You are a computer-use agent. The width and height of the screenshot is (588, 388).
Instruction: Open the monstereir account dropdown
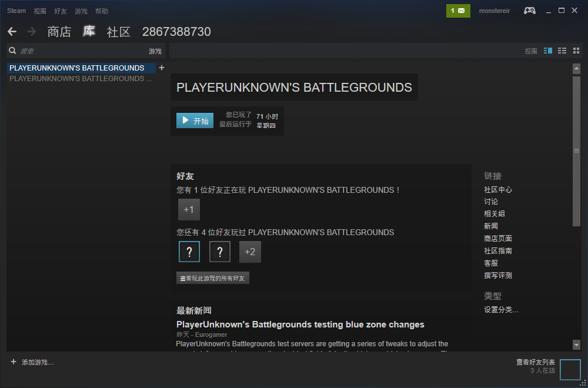[x=495, y=11]
